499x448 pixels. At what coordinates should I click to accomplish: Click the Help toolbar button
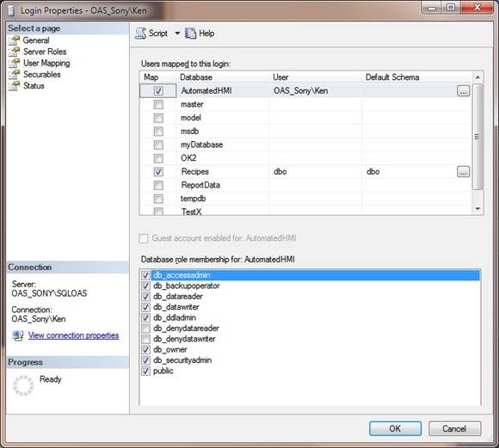point(200,33)
